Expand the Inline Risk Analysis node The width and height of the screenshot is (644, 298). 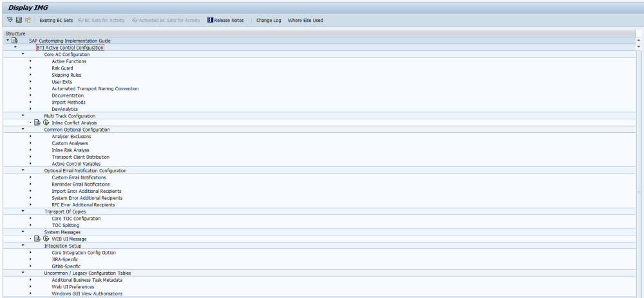(x=31, y=150)
